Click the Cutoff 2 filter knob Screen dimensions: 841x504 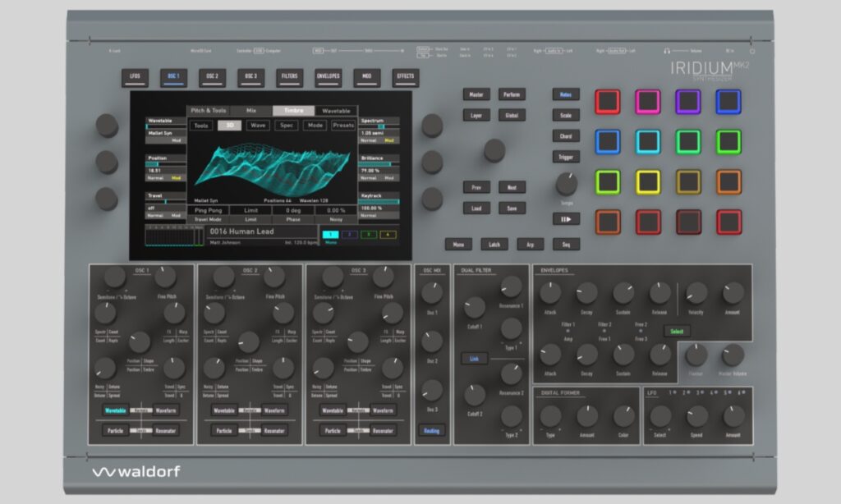click(x=474, y=395)
